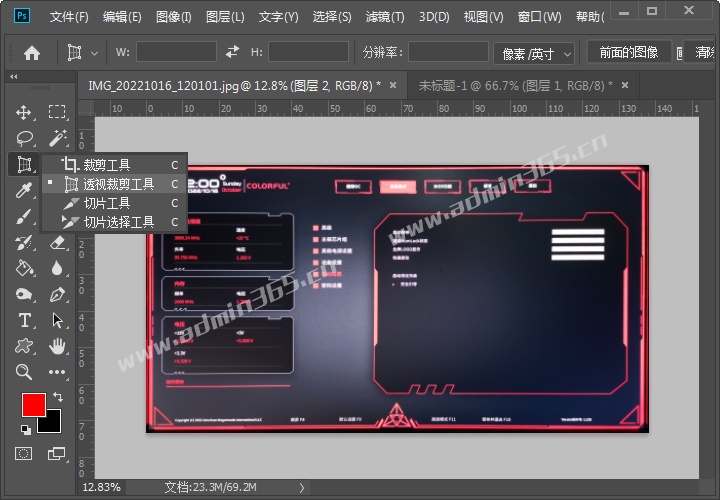
Task: Select the Zoom tool
Action: (23, 371)
